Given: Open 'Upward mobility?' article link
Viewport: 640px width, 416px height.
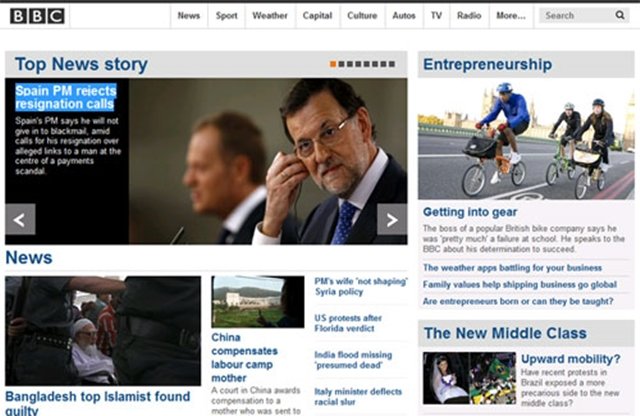Looking at the screenshot, I should (x=570, y=359).
